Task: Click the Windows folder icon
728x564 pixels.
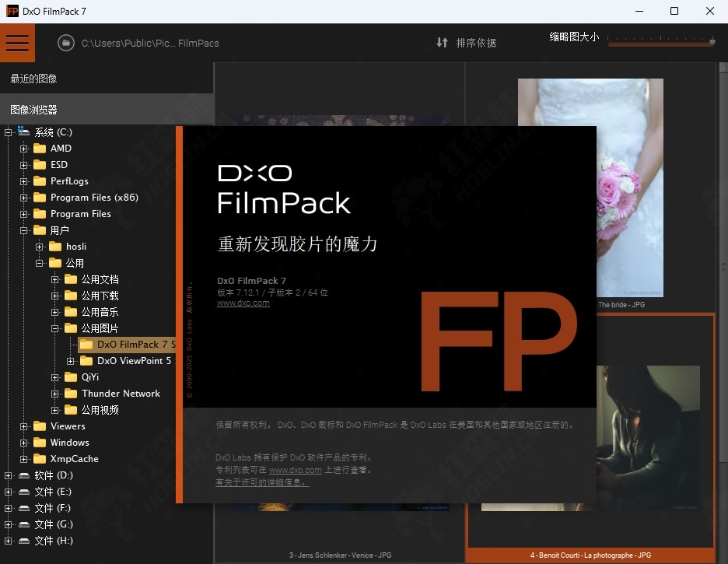Action: (40, 443)
